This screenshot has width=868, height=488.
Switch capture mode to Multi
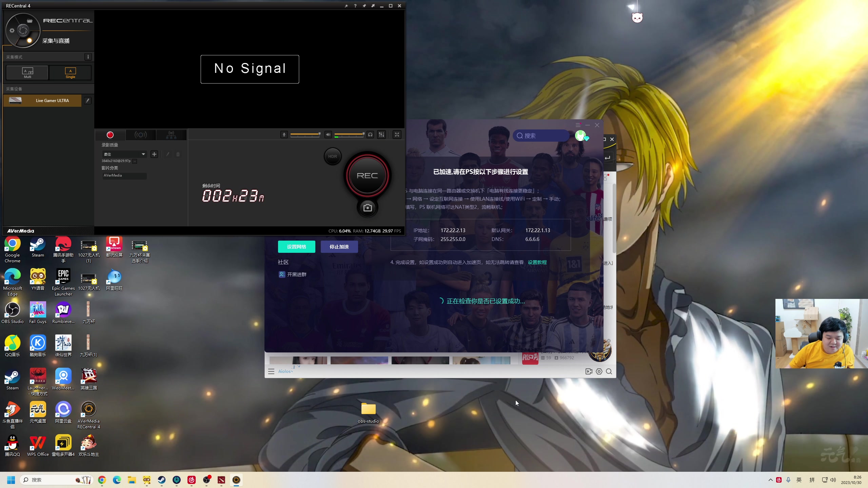[x=27, y=73]
